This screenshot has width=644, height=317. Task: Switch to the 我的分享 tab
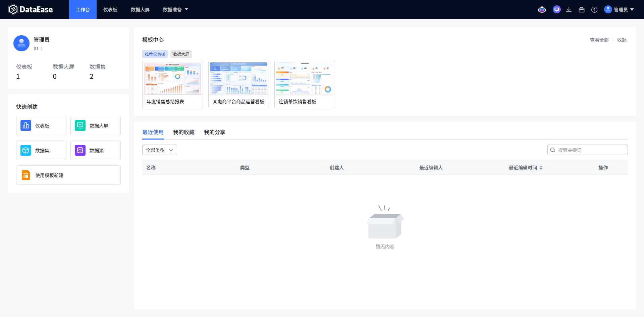215,132
